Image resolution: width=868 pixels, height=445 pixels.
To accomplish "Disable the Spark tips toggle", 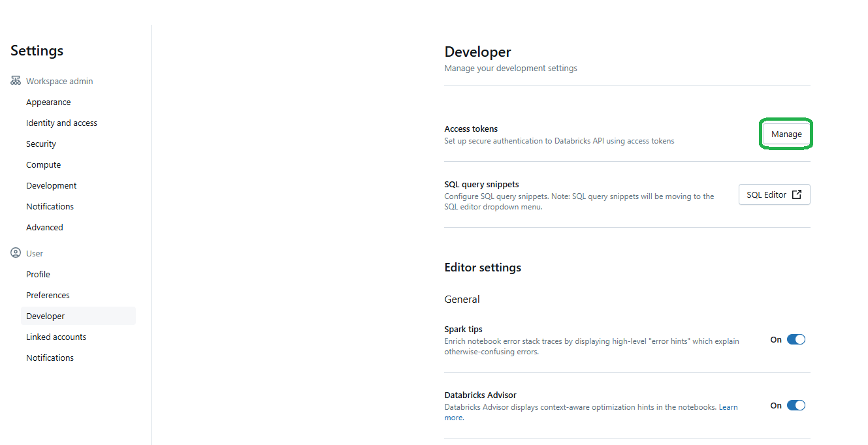I will click(x=796, y=339).
